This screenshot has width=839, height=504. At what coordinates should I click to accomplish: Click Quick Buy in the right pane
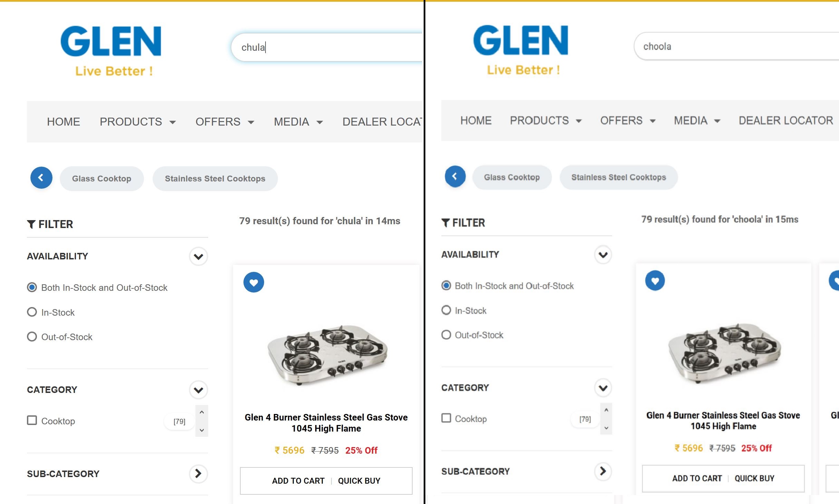(x=754, y=478)
